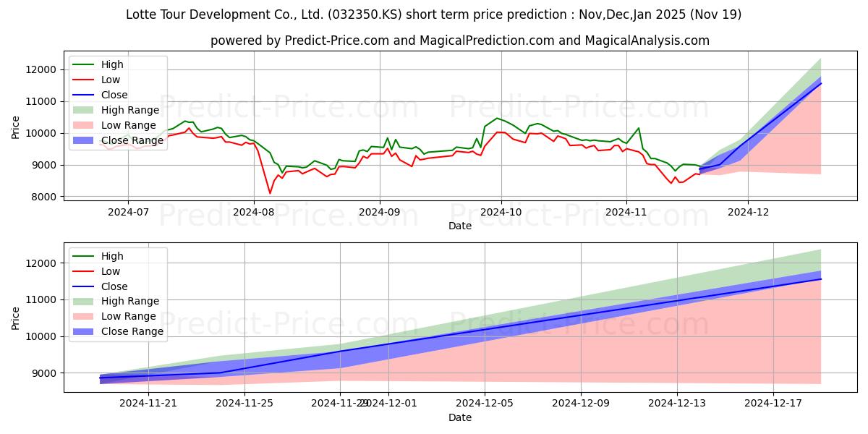Click the 12000 tick on upper chart y-axis
Image resolution: width=868 pixels, height=434 pixels.
click(x=41, y=69)
